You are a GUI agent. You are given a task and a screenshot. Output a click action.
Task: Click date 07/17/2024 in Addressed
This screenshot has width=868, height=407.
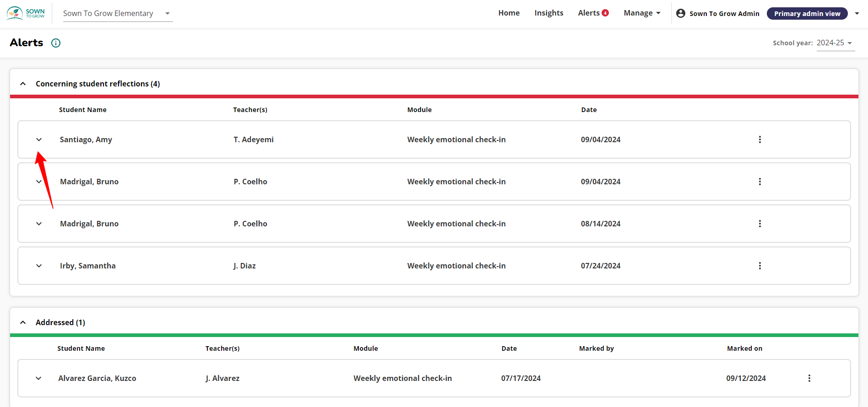click(521, 378)
